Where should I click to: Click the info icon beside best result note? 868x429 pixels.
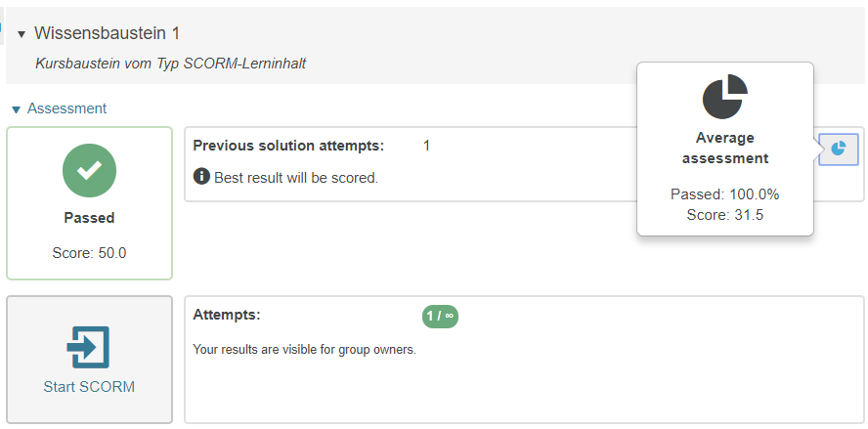tap(201, 177)
